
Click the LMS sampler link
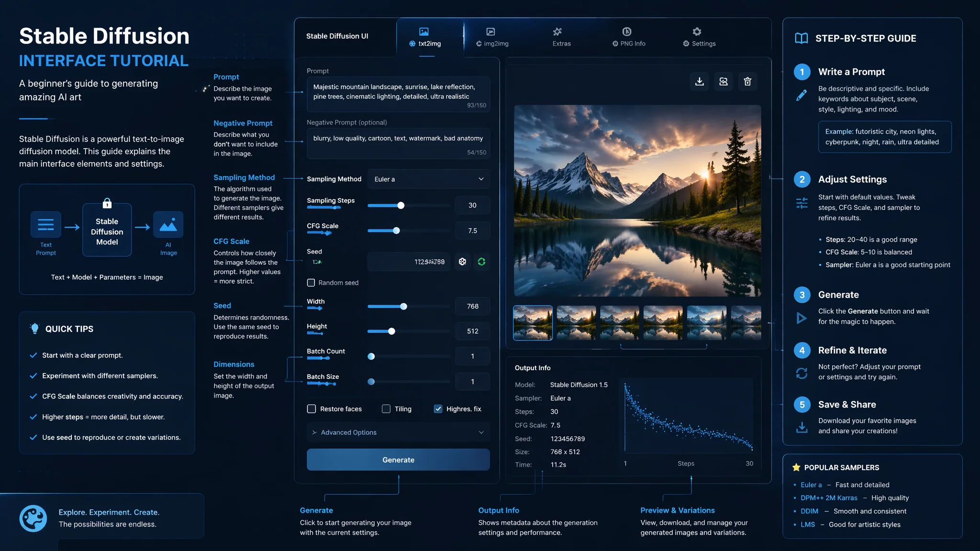point(808,525)
